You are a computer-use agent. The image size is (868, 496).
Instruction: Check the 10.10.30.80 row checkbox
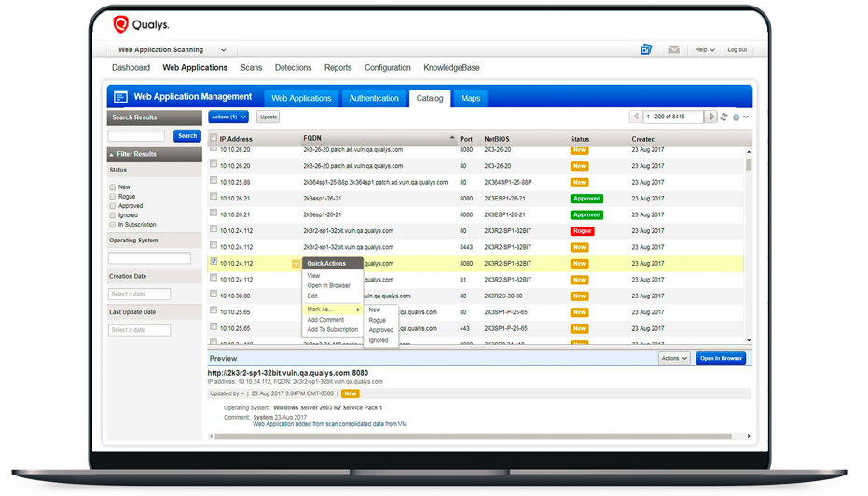pyautogui.click(x=214, y=295)
